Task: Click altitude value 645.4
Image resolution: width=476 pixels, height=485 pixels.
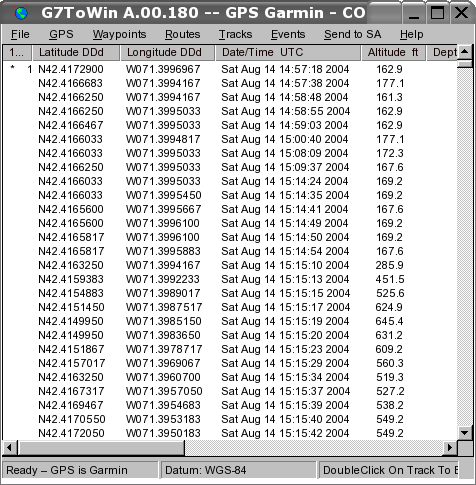Action: (389, 321)
